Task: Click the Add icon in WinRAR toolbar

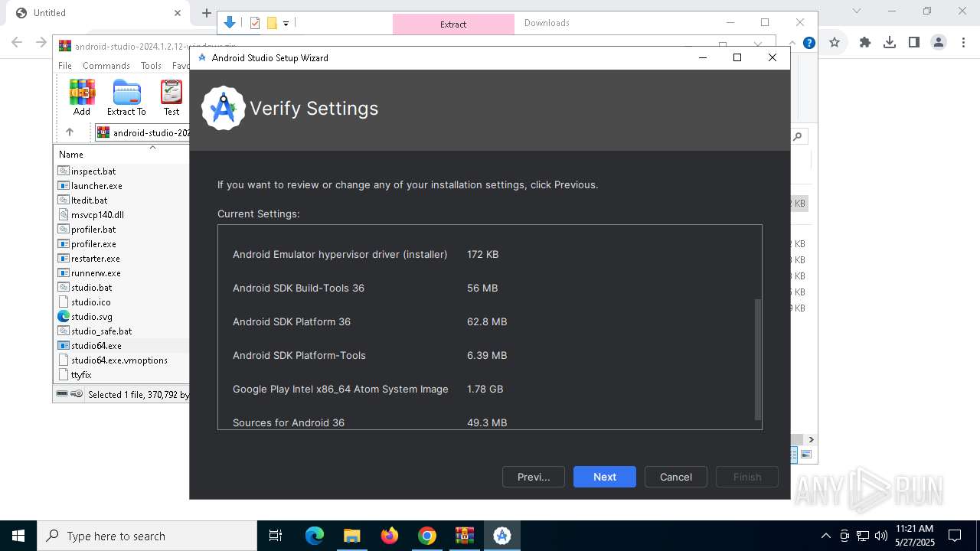Action: coord(82,97)
